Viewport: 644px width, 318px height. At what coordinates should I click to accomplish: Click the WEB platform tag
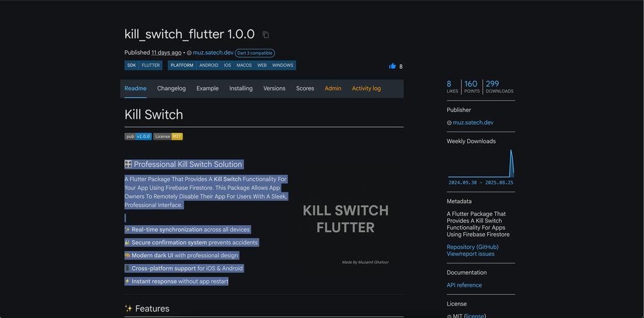pos(262,65)
